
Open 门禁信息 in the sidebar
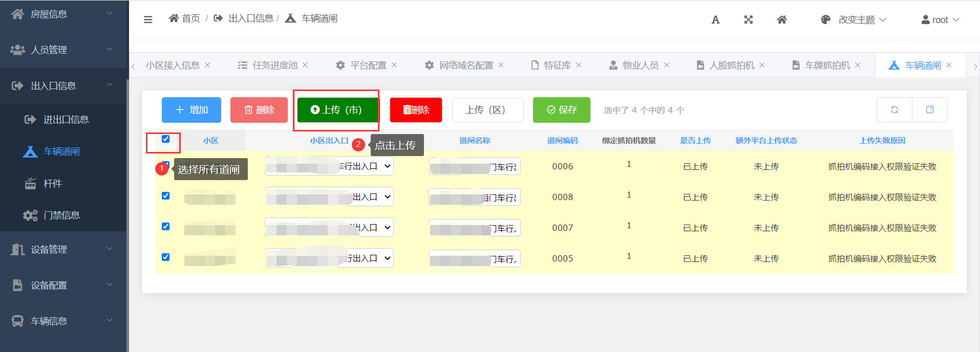(x=63, y=215)
